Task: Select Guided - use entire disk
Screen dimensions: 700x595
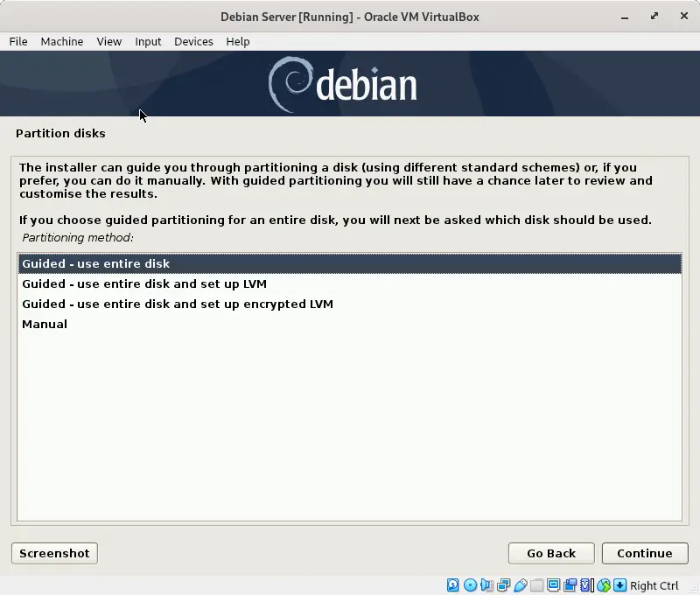Action: [x=349, y=263]
